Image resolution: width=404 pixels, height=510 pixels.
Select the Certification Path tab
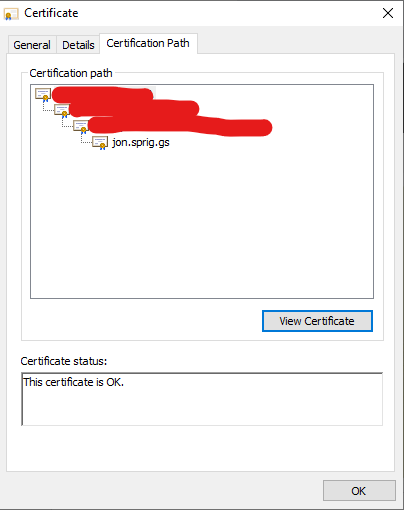(148, 43)
